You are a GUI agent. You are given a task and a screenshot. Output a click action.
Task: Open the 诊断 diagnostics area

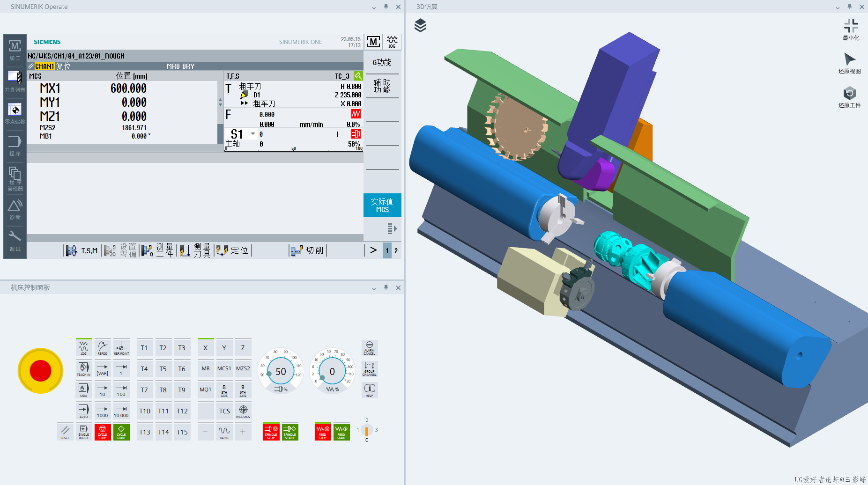[15, 209]
